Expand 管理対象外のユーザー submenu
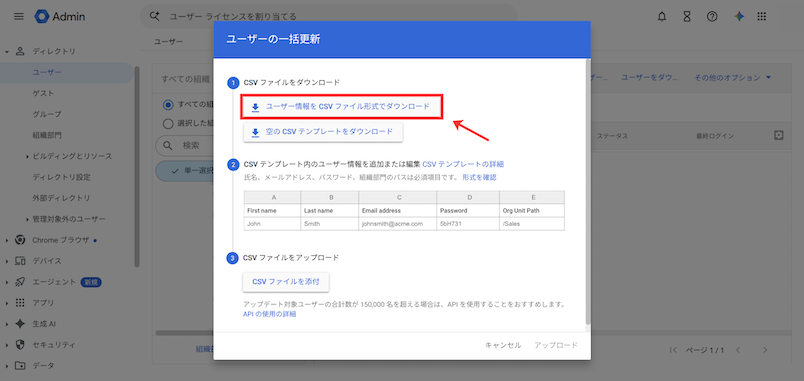Image resolution: width=804 pixels, height=381 pixels. pos(27,219)
